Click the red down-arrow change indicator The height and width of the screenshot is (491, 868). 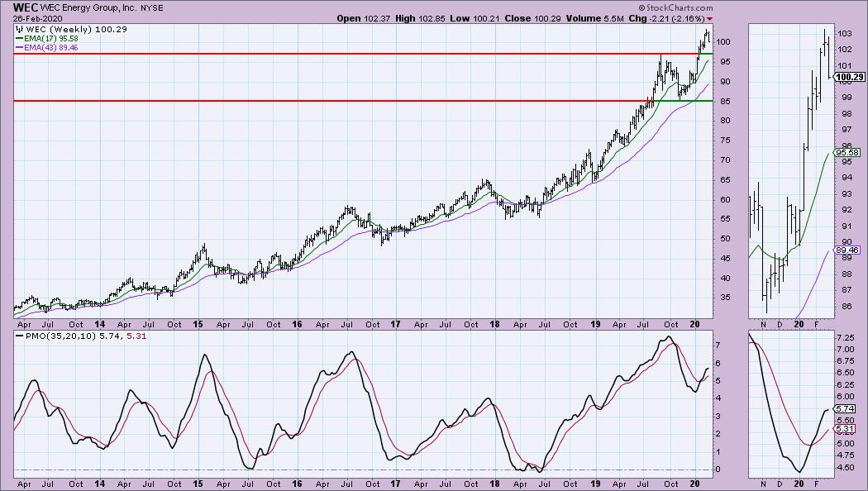tap(709, 19)
